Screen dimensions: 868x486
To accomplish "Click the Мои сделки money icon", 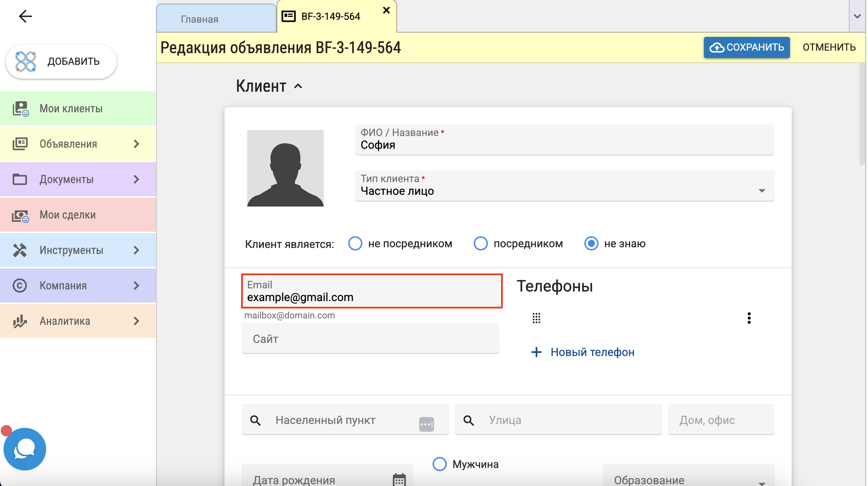I will pyautogui.click(x=20, y=215).
